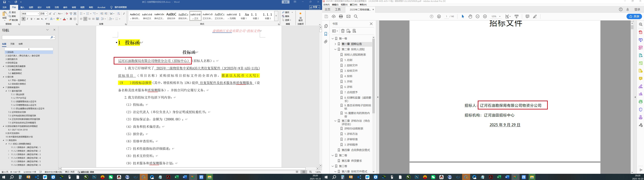This screenshot has width=644, height=180.
Task: Apply the red font color swatch
Action: click(64, 19)
